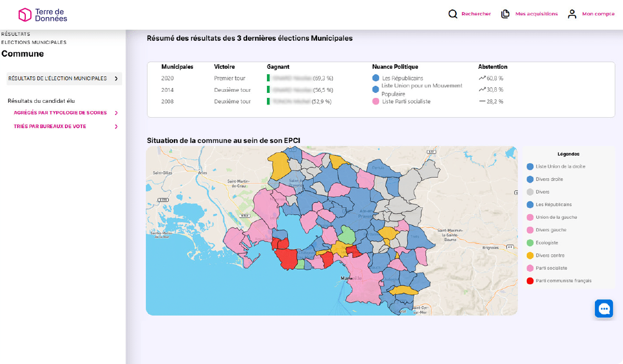Open Résultats de l'élection municipales menu item
Image resolution: width=623 pixels, height=364 pixels.
coord(58,79)
